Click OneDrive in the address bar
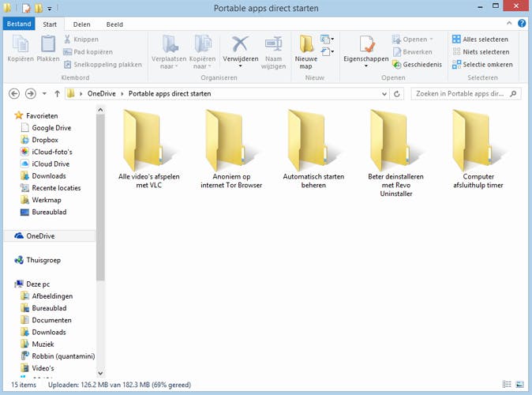The height and width of the screenshot is (395, 532). coord(102,93)
